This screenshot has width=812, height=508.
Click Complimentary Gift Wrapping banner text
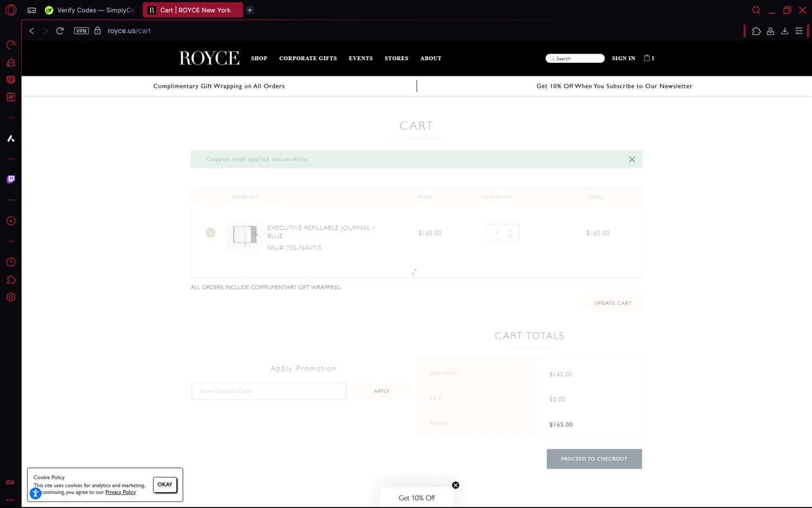(219, 86)
